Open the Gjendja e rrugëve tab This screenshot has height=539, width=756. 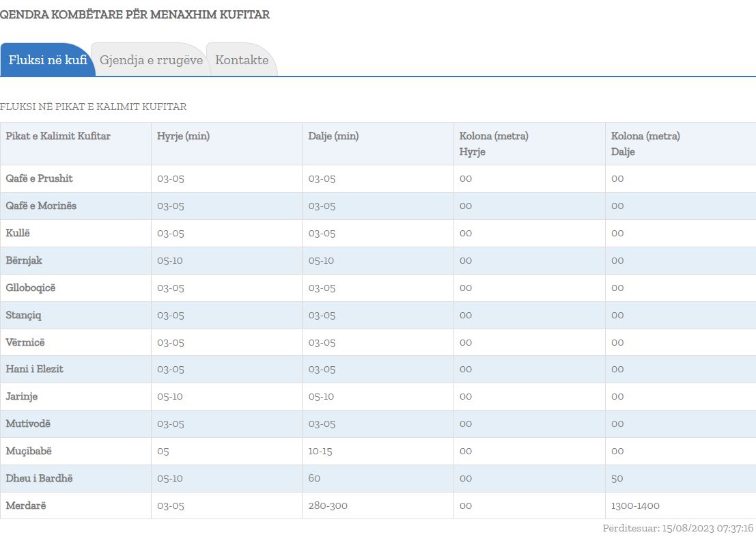151,60
